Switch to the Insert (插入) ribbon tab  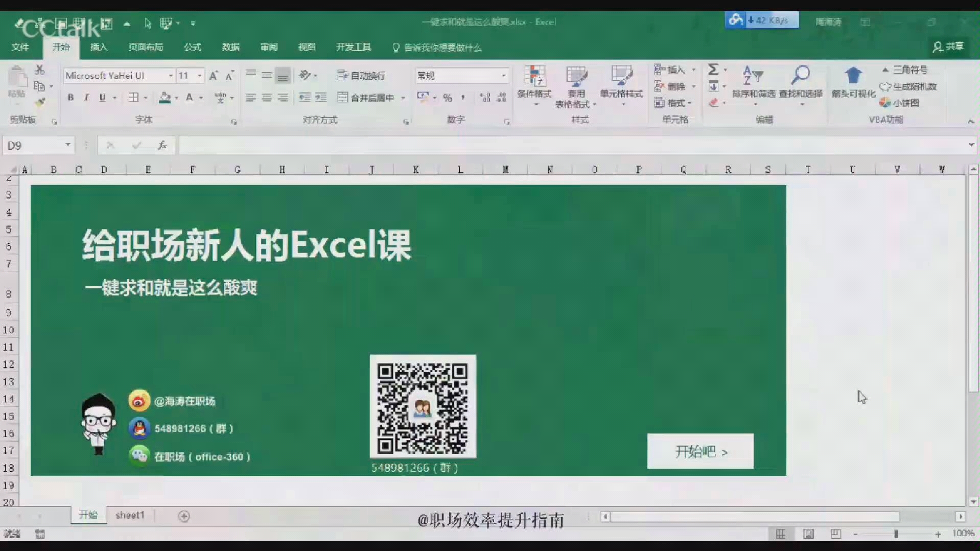pos(99,47)
